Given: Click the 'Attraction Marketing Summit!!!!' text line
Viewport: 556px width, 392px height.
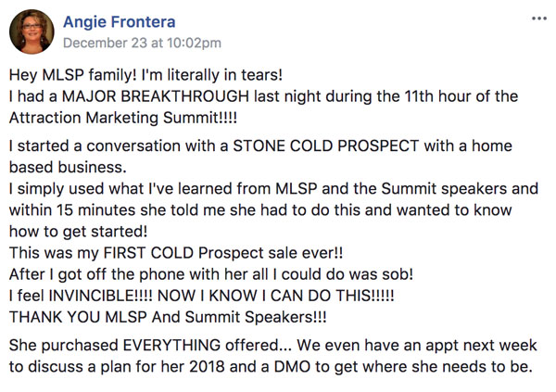Looking at the screenshot, I should [123, 118].
